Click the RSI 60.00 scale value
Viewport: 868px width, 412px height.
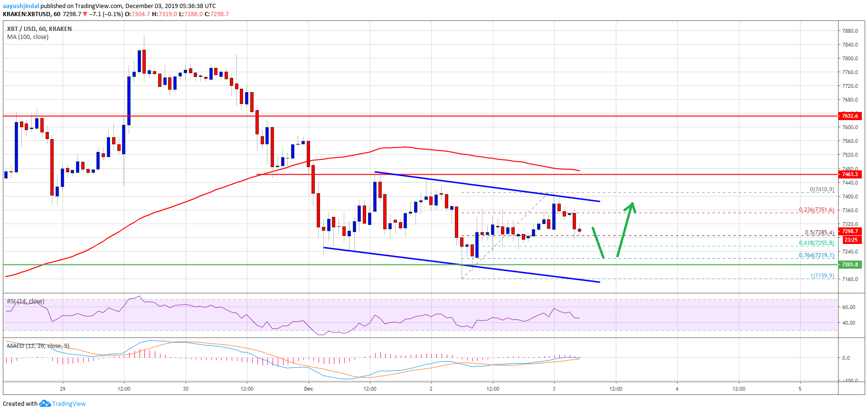pos(849,307)
